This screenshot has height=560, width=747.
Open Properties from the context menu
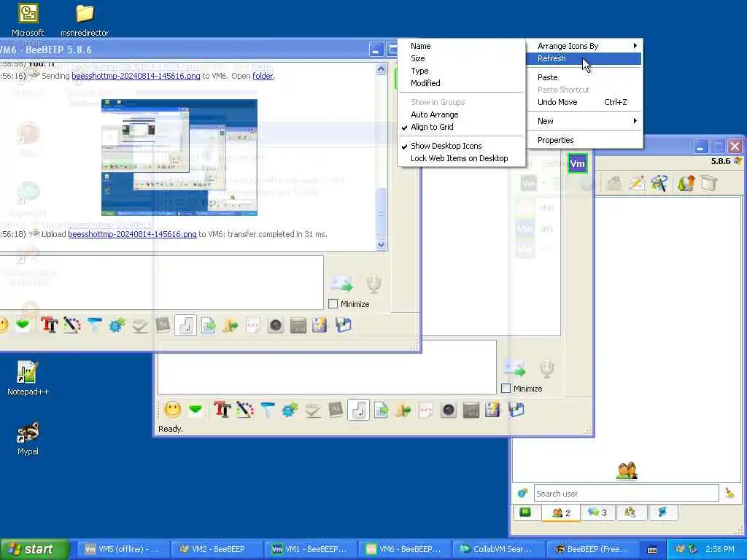(585, 140)
